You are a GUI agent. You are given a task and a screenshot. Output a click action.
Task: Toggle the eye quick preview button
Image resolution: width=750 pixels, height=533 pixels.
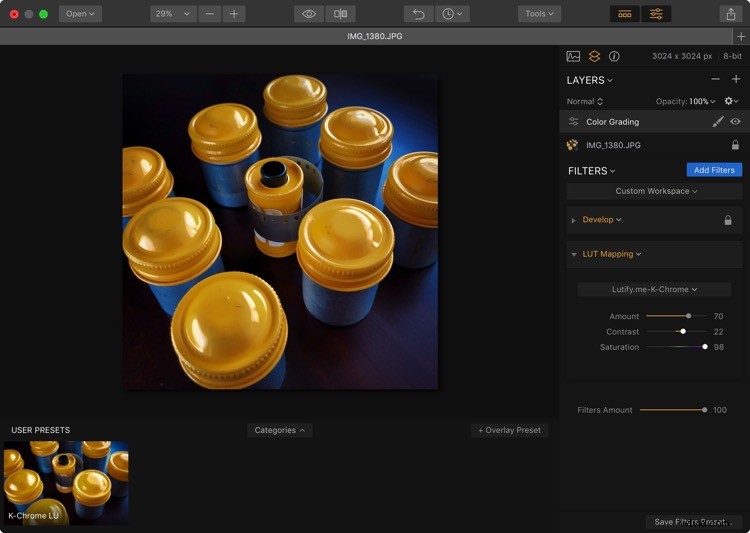point(309,14)
